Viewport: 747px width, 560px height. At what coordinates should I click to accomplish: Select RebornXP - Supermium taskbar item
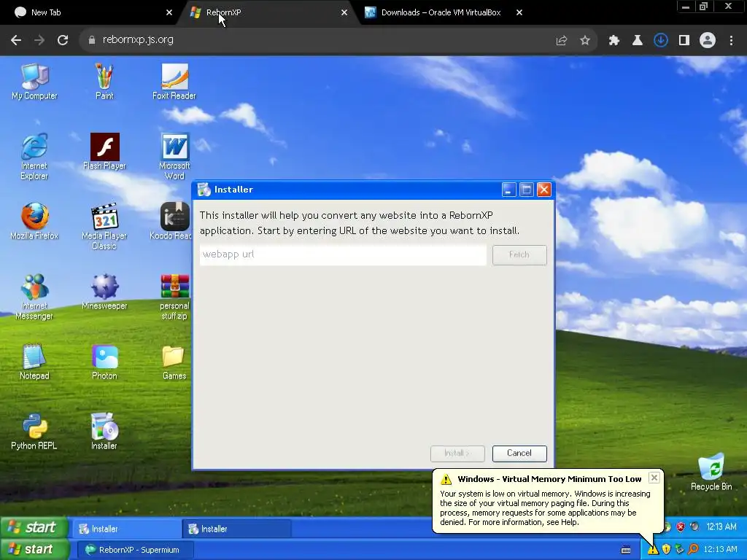pyautogui.click(x=135, y=550)
